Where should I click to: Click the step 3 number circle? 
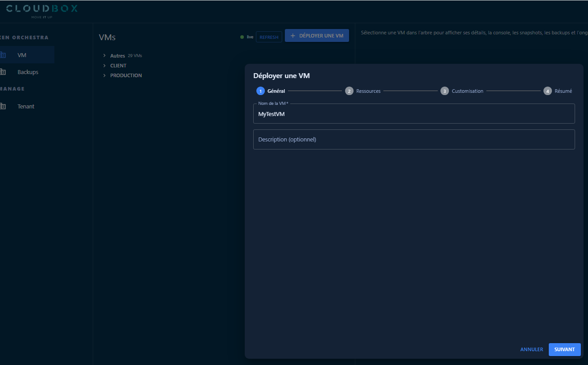tap(444, 91)
